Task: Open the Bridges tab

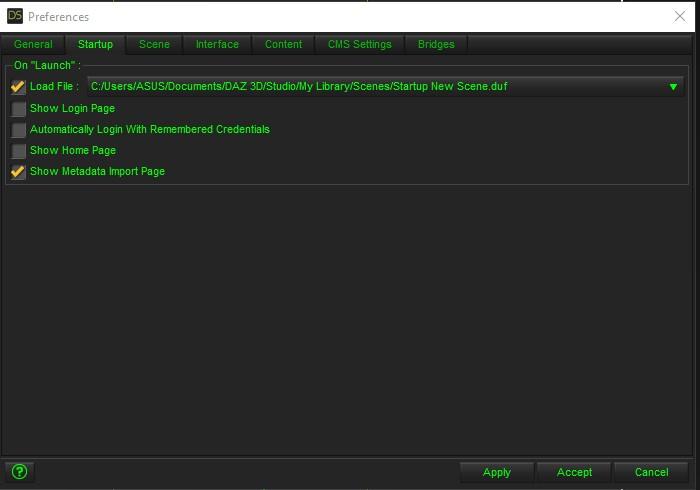Action: tap(436, 45)
